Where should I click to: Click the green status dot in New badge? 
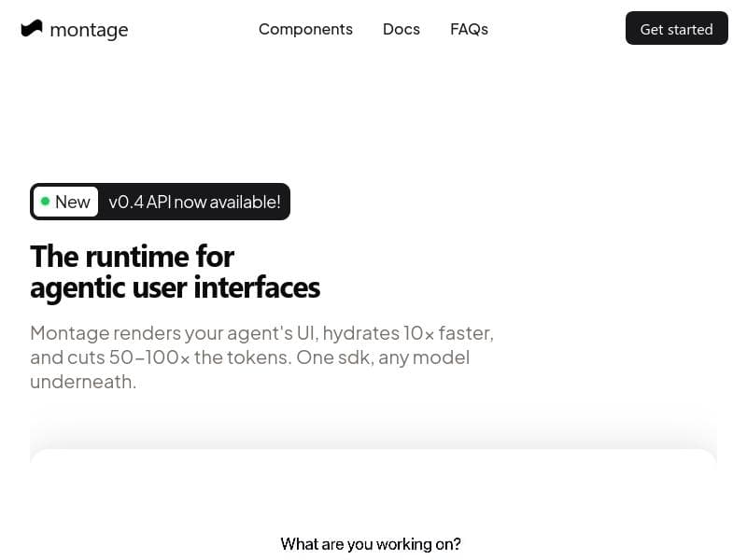tap(45, 202)
